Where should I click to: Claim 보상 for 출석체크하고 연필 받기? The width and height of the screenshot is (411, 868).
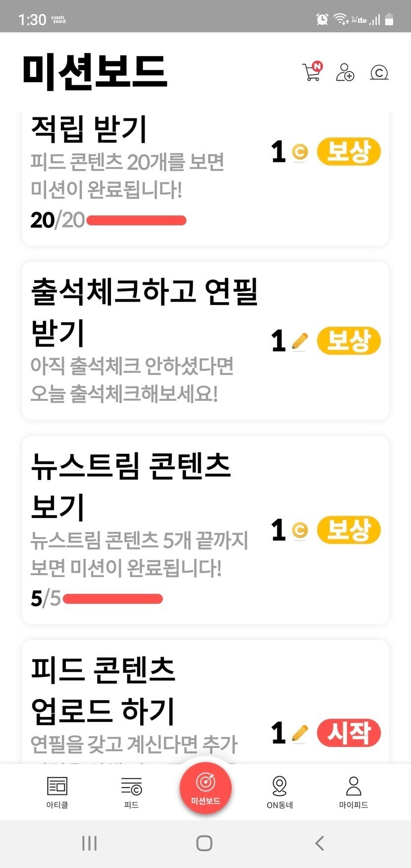(x=349, y=341)
